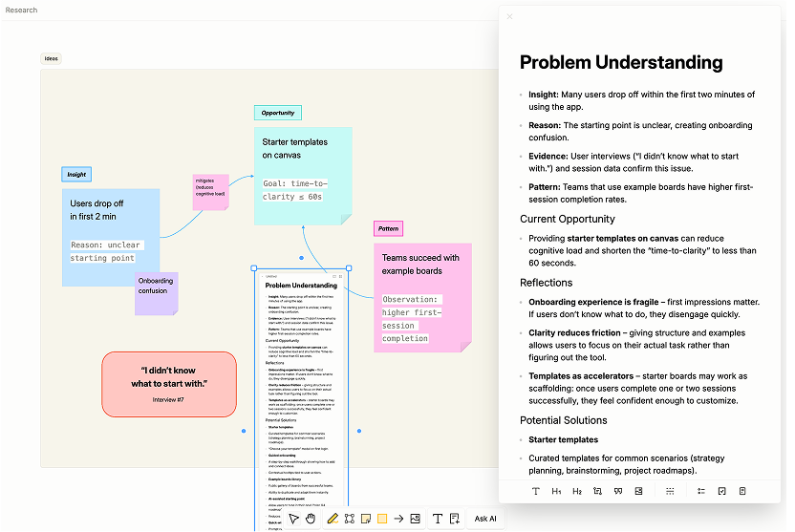The image size is (795, 532).
Task: Close the Problem Understanding panel
Action: click(x=509, y=16)
